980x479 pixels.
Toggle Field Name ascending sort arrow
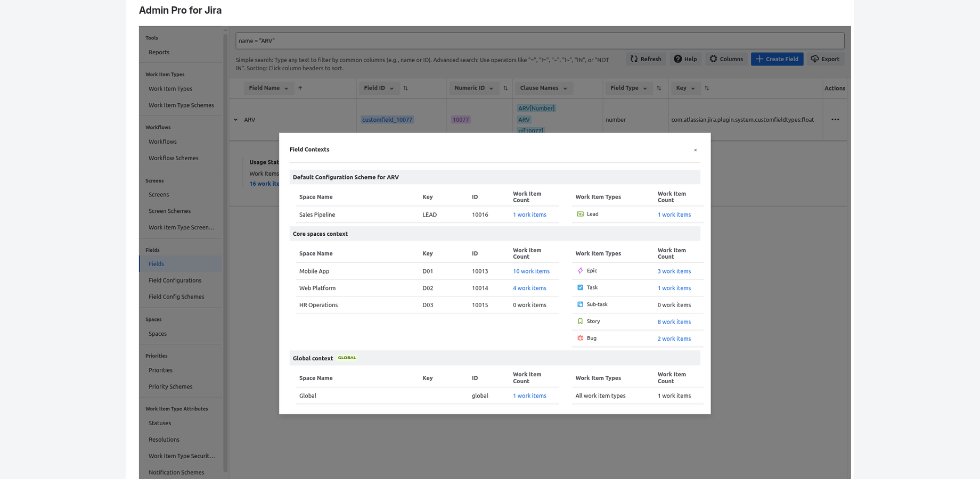(300, 88)
